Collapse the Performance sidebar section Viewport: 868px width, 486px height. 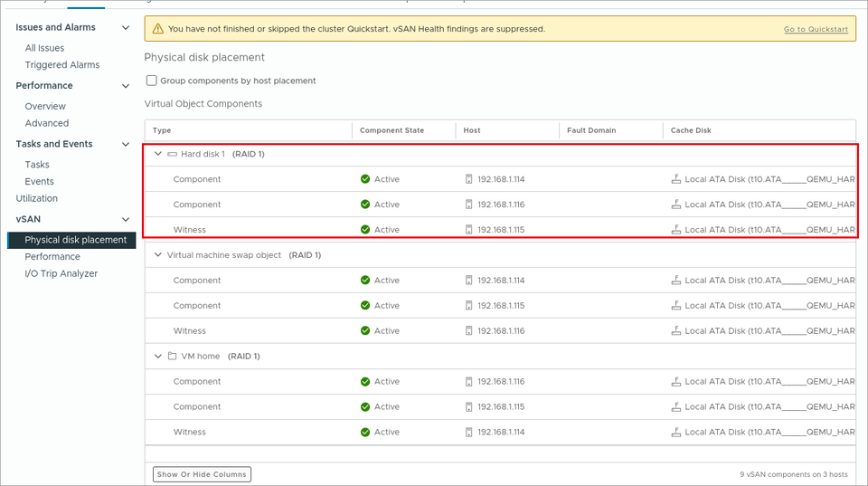click(x=126, y=86)
